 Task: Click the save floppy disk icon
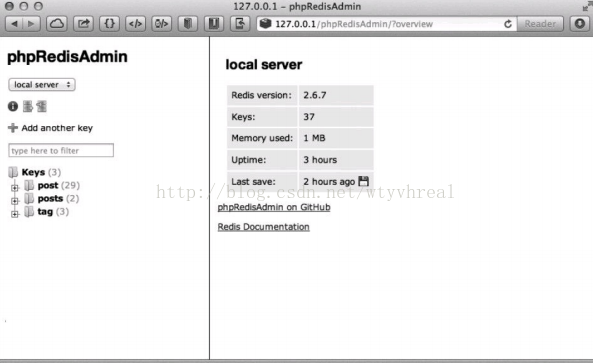tap(363, 181)
